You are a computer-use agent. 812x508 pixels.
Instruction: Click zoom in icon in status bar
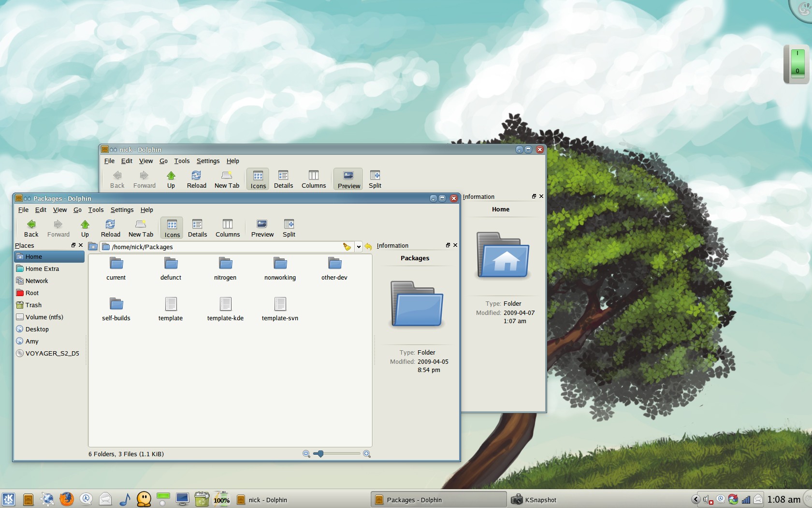(x=367, y=454)
